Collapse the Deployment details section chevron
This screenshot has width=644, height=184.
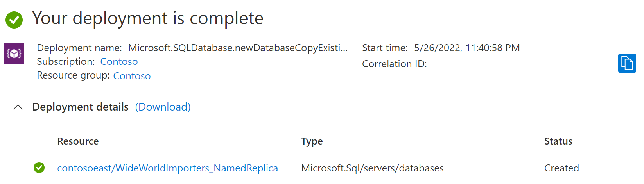click(x=18, y=107)
